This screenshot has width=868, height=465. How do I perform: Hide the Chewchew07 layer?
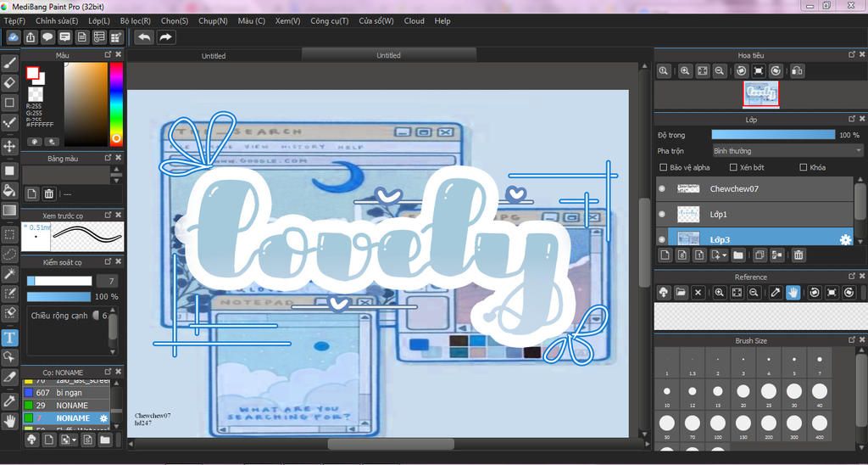click(662, 189)
